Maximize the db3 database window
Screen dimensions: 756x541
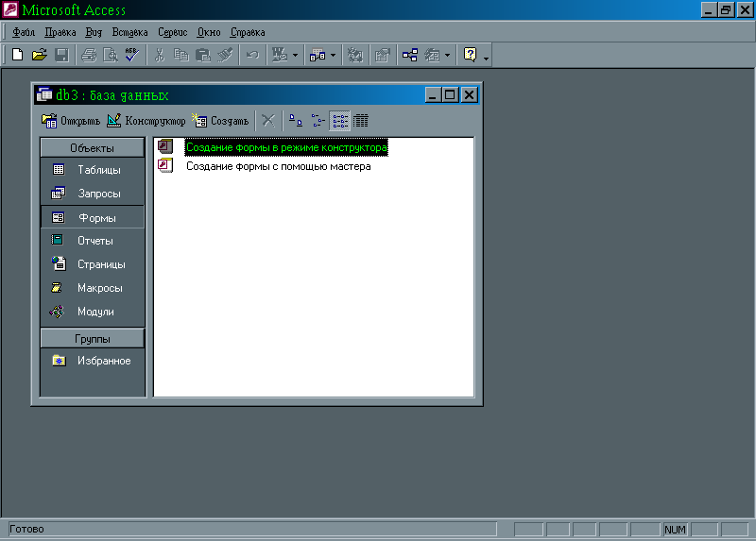(451, 95)
